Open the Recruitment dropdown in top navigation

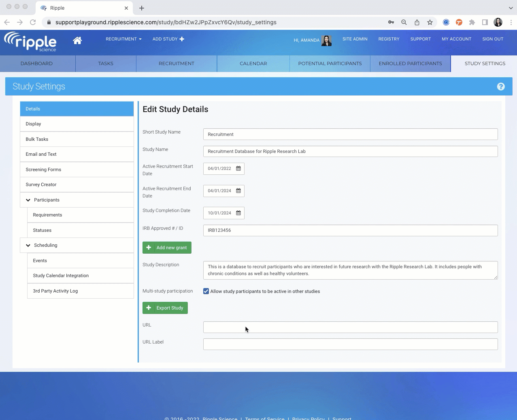tap(123, 39)
